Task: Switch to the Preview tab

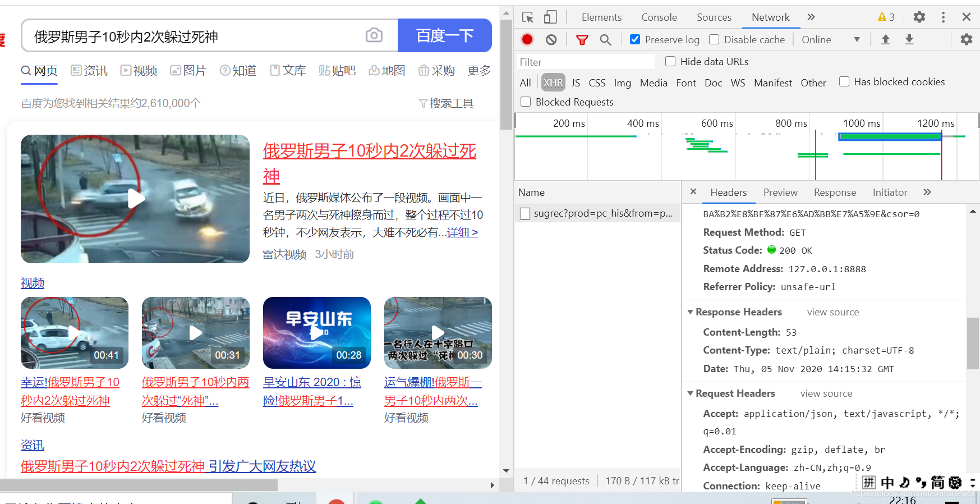Action: (x=780, y=193)
